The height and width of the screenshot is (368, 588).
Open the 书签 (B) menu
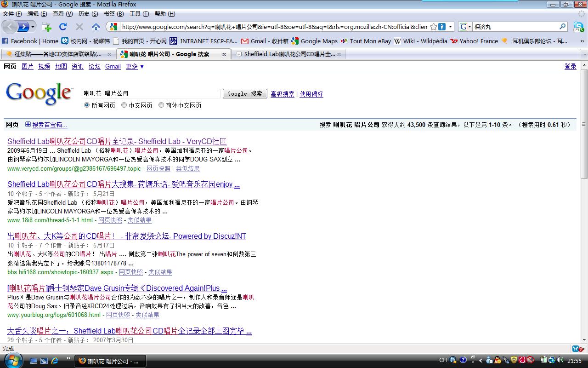113,14
